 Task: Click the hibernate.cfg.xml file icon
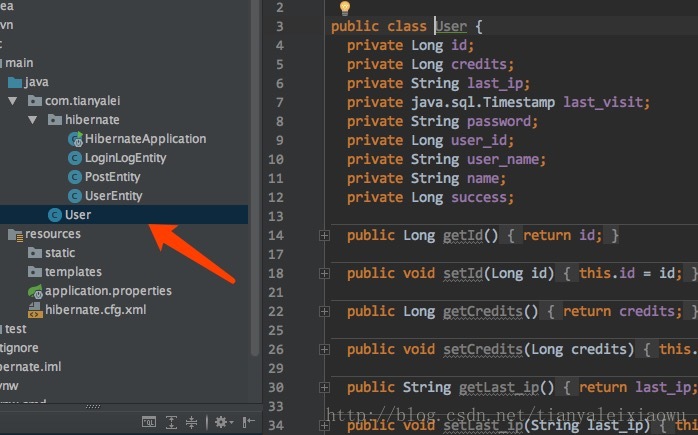(35, 310)
